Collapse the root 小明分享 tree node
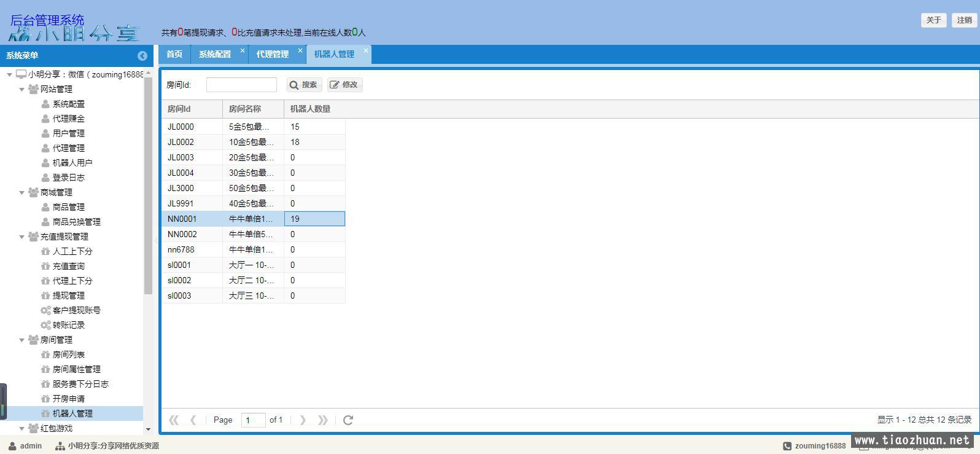Screen dimensions: 980x454 pyautogui.click(x=9, y=74)
